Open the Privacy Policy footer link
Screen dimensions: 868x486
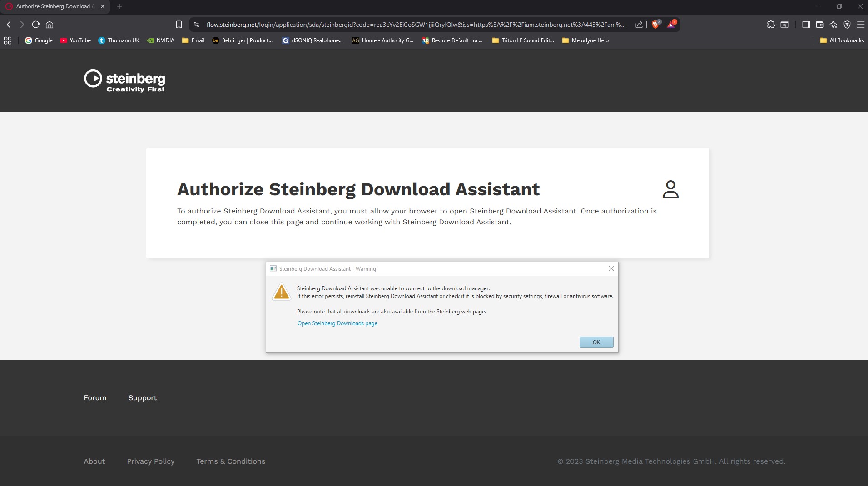151,461
